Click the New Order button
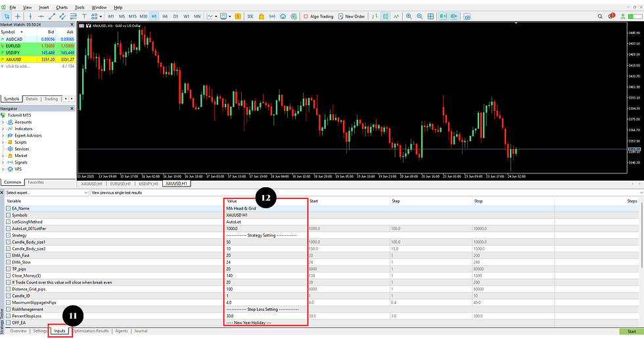The width and height of the screenshot is (644, 339). tap(352, 16)
